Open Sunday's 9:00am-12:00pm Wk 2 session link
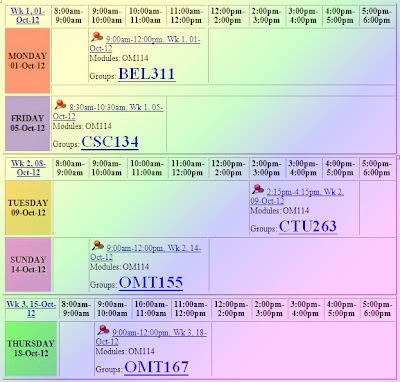The width and height of the screenshot is (400, 382). coord(145,252)
